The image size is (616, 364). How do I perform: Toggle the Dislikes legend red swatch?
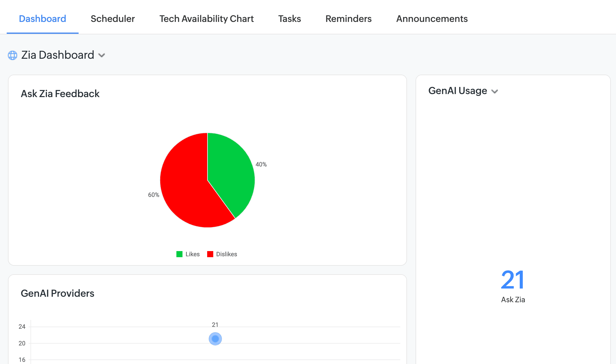point(210,254)
